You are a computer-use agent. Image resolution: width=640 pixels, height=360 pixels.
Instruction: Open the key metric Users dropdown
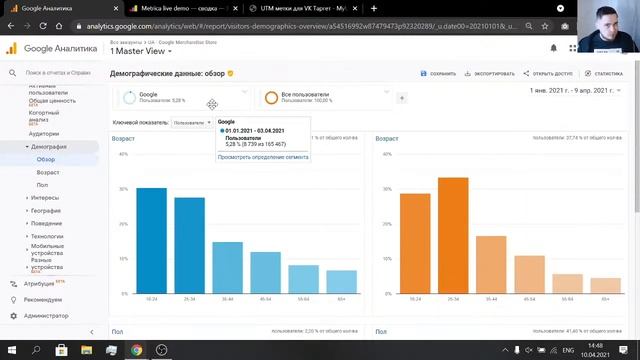tap(191, 122)
